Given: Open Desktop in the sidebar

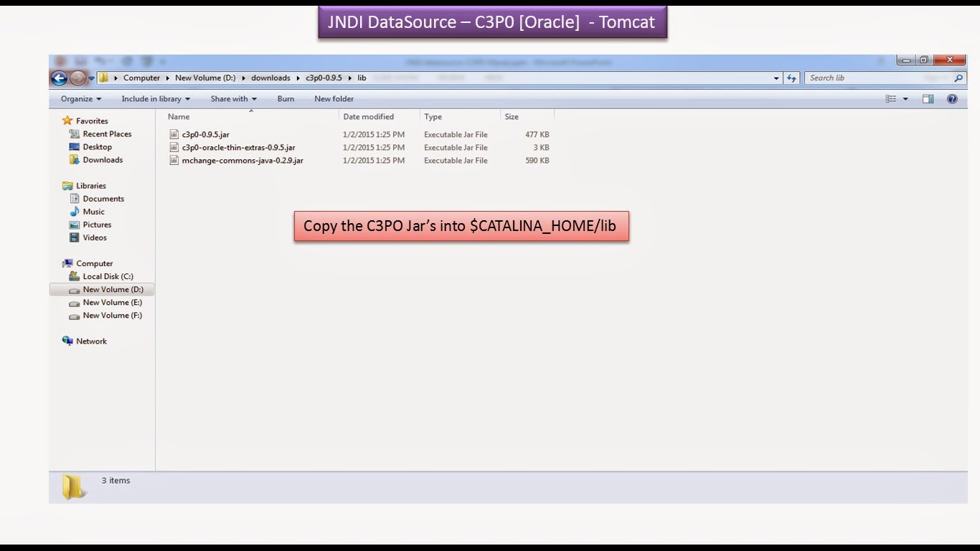Looking at the screenshot, I should pos(97,147).
